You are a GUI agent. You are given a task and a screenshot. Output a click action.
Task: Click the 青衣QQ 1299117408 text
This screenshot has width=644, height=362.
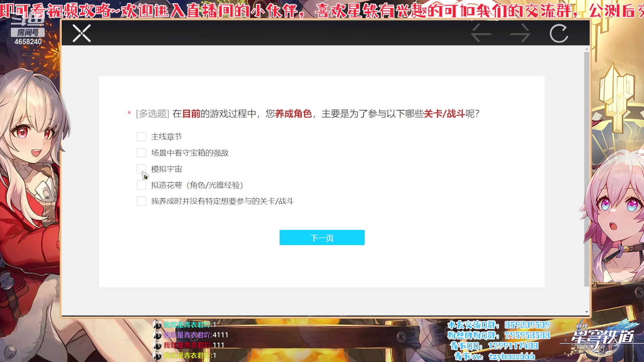[494, 346]
